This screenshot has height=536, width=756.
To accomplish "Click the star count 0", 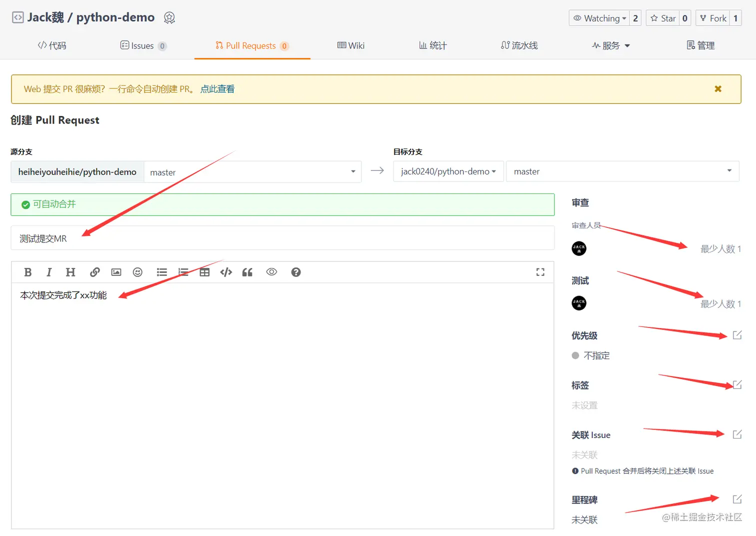I will click(685, 18).
